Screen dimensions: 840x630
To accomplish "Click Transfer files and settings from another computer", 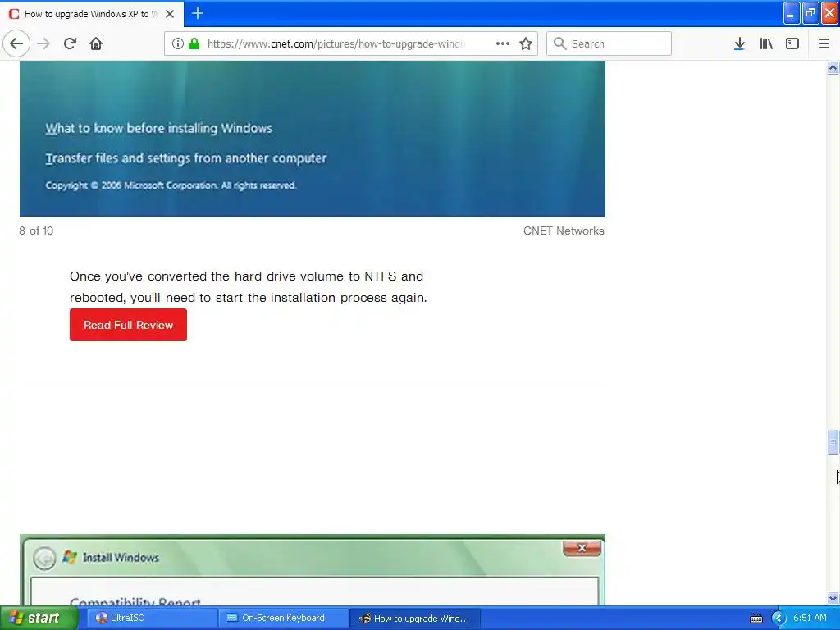I will [186, 158].
